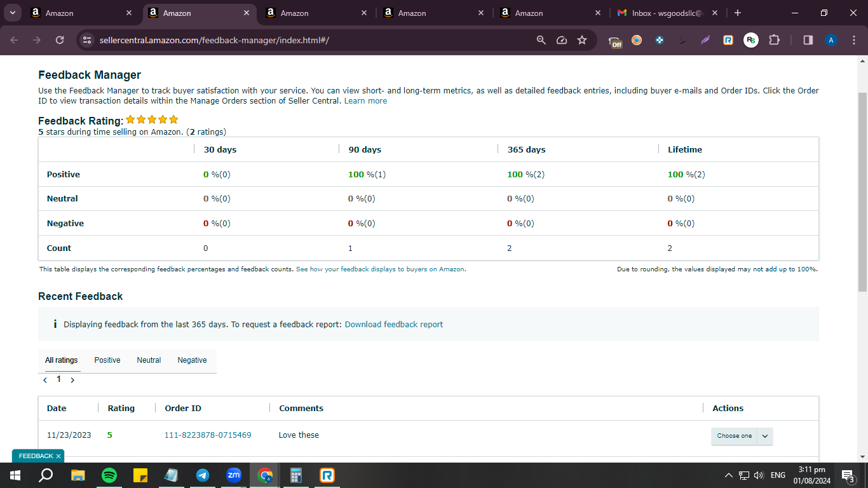Open Calculator from the taskbar

coord(296,475)
